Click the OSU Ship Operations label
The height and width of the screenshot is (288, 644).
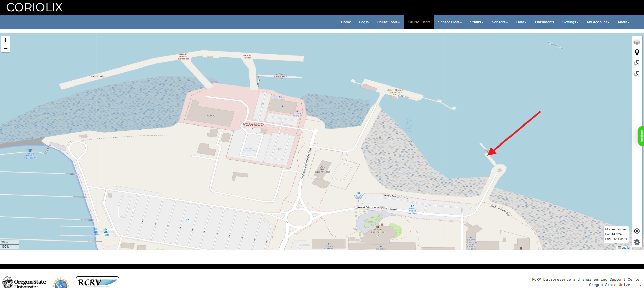(322, 169)
